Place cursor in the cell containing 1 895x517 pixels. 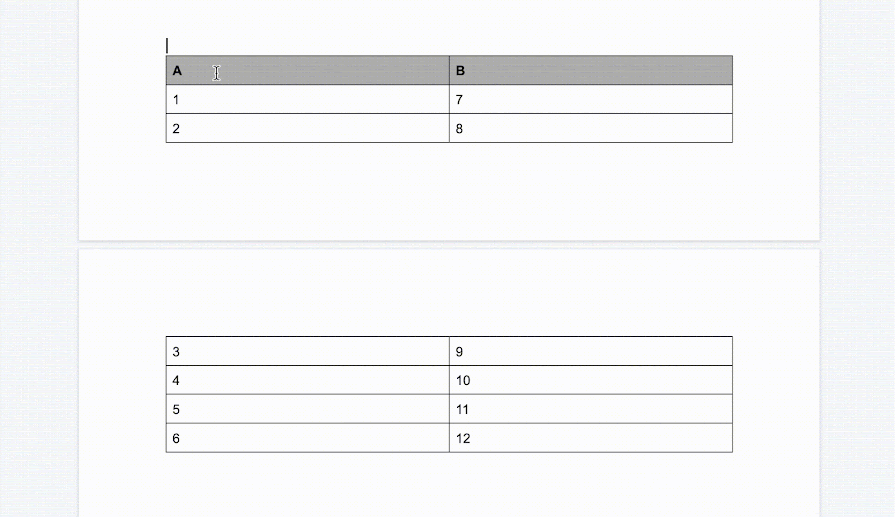click(308, 99)
